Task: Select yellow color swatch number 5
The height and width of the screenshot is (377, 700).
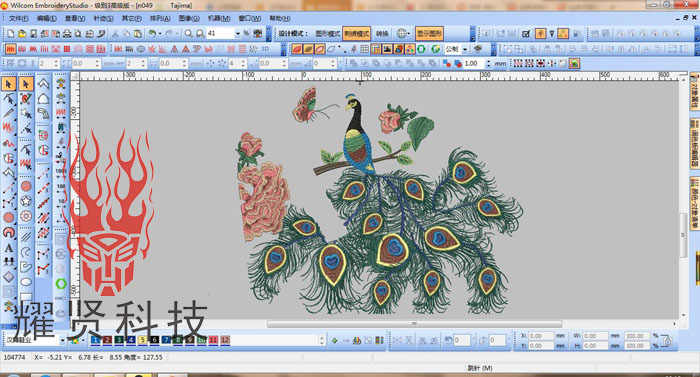Action: point(142,340)
